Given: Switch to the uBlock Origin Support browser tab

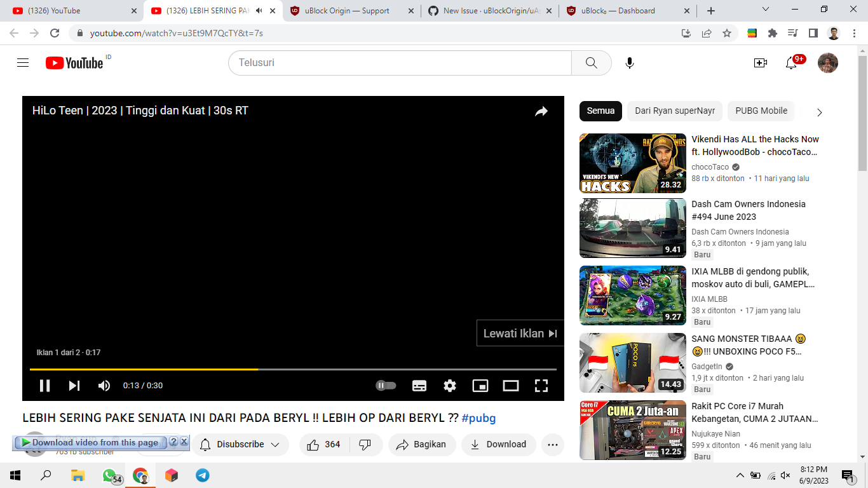Looking at the screenshot, I should pos(348,10).
